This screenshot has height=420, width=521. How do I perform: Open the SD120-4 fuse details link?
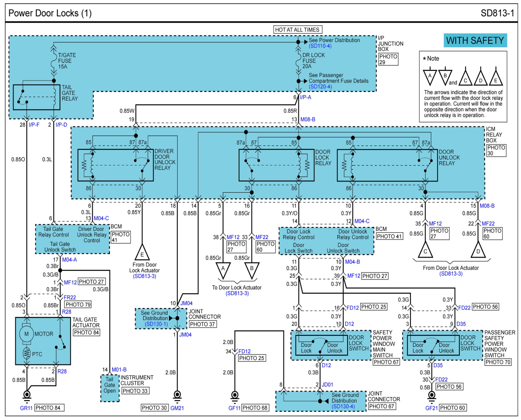320,87
